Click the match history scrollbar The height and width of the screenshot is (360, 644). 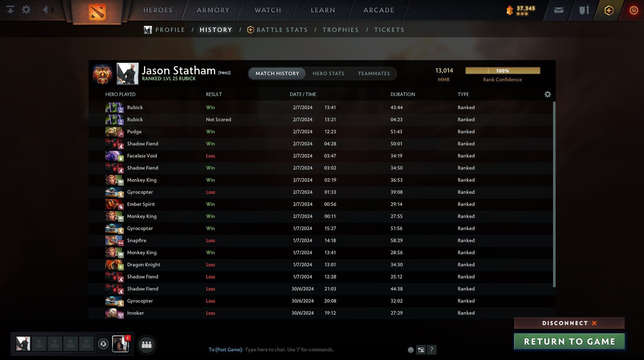pyautogui.click(x=554, y=194)
